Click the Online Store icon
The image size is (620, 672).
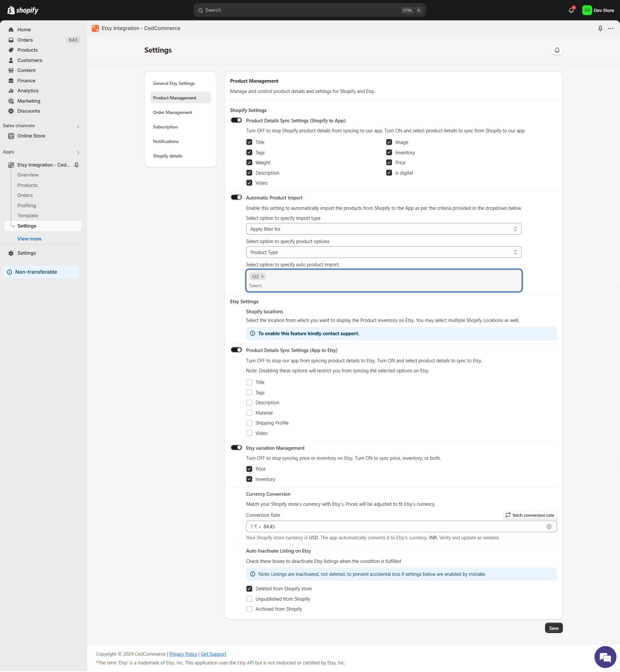pos(11,136)
